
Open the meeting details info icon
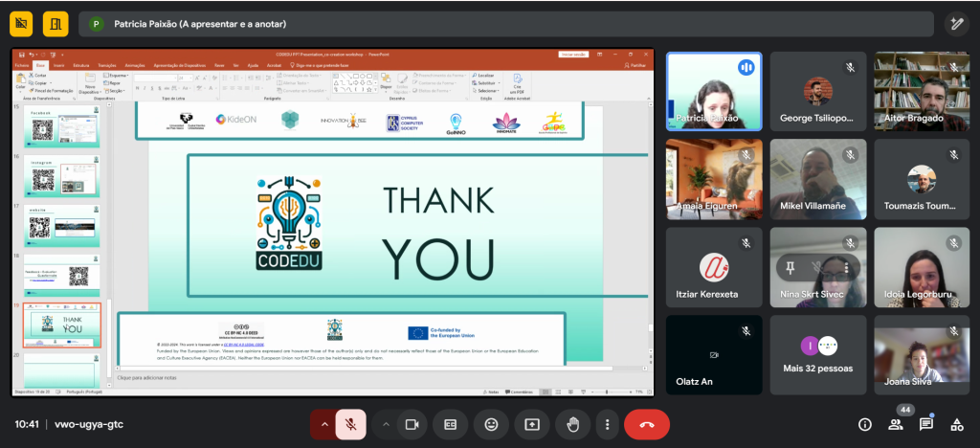pyautogui.click(x=865, y=424)
